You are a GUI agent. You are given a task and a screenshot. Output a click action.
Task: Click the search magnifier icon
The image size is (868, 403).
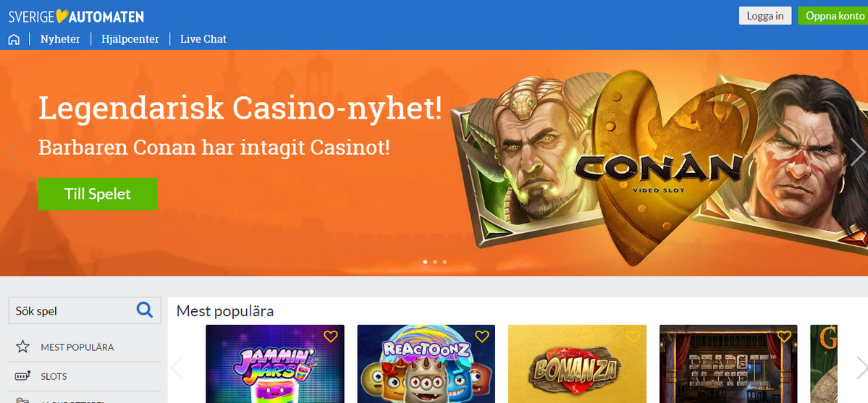tap(145, 310)
